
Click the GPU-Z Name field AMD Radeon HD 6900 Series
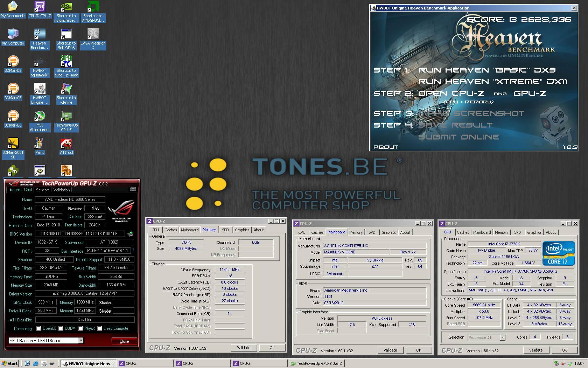click(70, 199)
